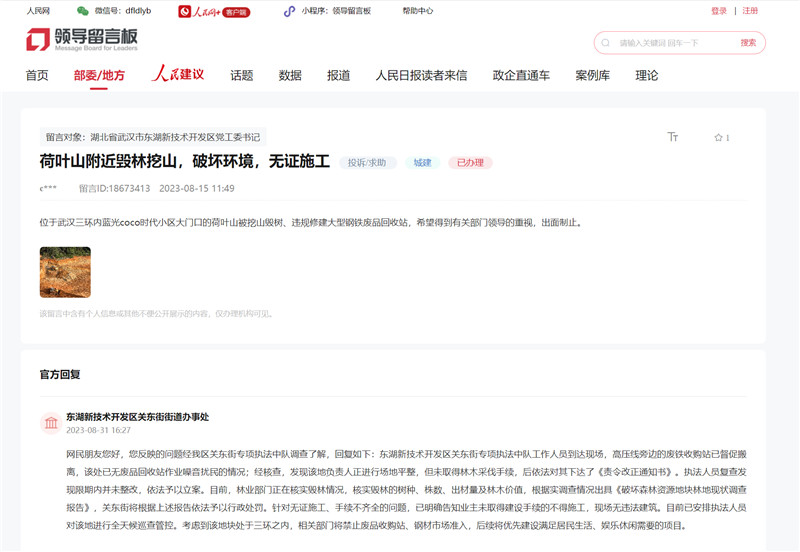Click the government building avatar icon
800x552 pixels.
pyautogui.click(x=51, y=423)
